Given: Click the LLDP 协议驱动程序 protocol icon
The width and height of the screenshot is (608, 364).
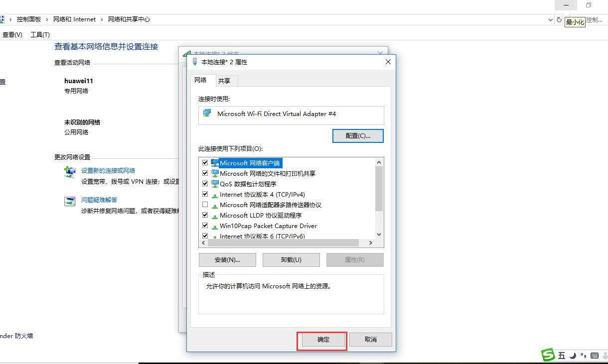Looking at the screenshot, I should [215, 216].
